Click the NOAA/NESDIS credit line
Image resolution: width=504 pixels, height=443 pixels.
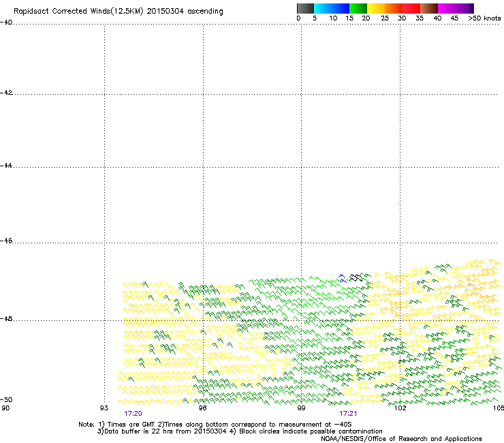[x=401, y=439]
